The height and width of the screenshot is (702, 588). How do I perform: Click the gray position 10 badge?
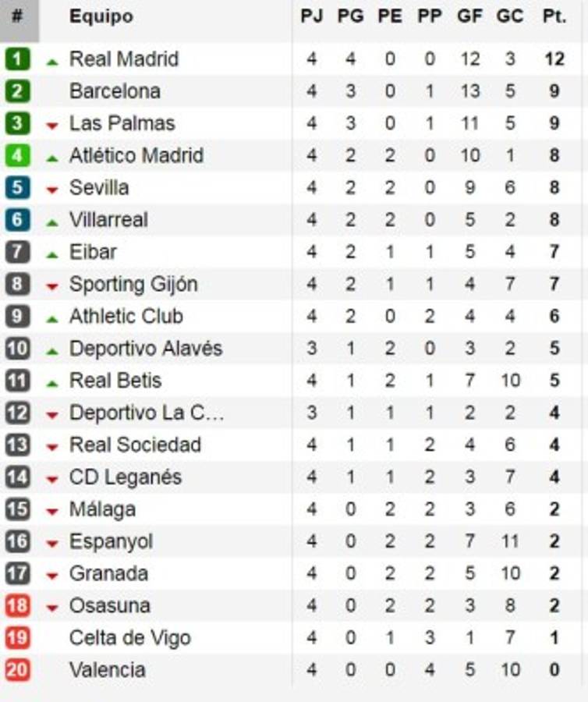click(17, 349)
